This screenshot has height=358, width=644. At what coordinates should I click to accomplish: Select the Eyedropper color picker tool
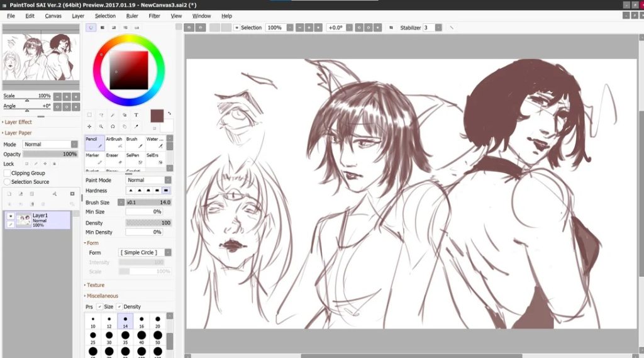136,126
